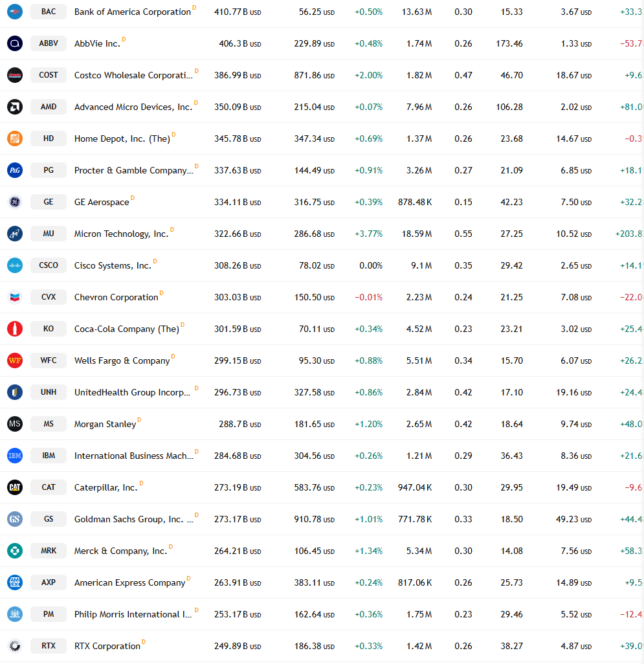Image resolution: width=644 pixels, height=664 pixels.
Task: Click the Wells Fargo logo icon
Action: tap(15, 360)
